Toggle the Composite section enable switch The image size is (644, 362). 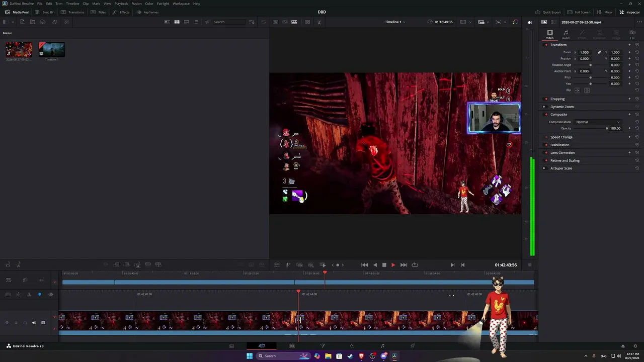[x=546, y=114]
